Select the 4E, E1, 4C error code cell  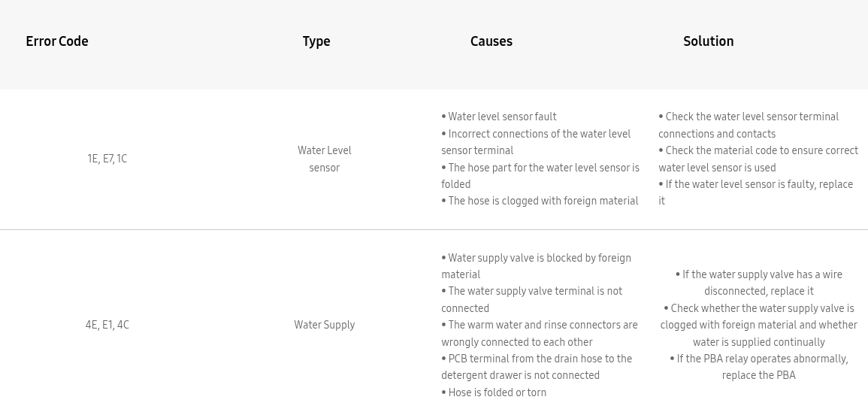point(107,325)
